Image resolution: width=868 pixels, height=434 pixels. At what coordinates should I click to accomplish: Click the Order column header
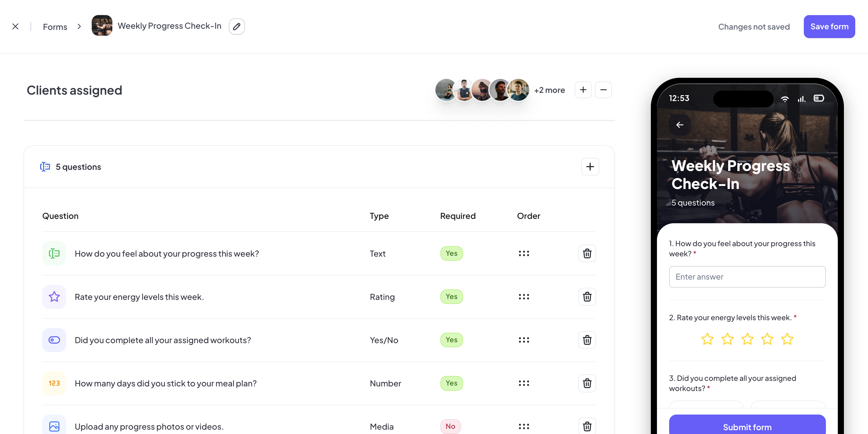click(528, 216)
